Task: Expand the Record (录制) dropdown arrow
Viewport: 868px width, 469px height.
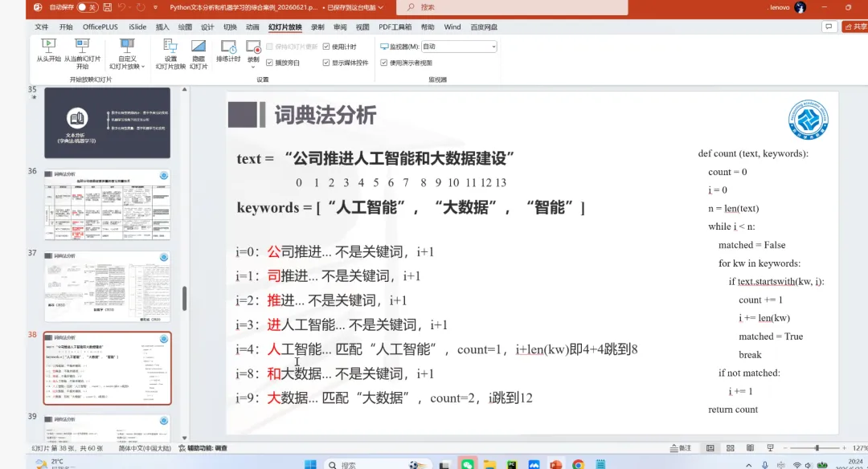Action: [x=253, y=67]
